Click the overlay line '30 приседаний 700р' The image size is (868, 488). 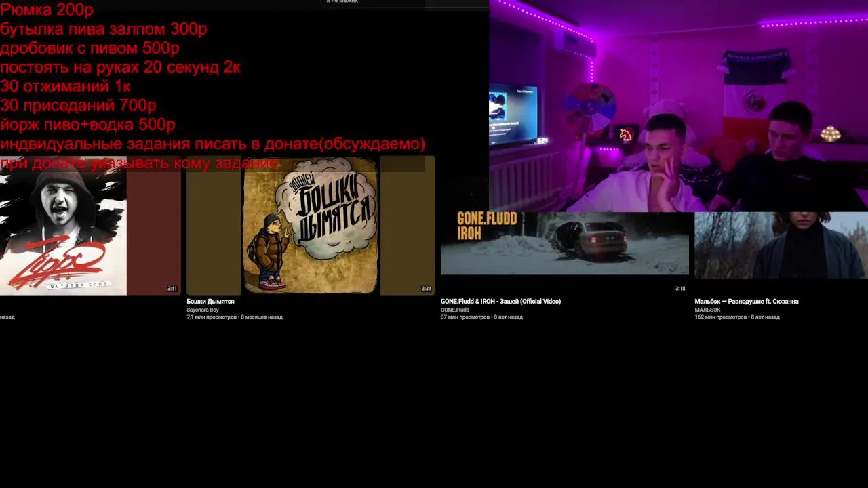78,105
